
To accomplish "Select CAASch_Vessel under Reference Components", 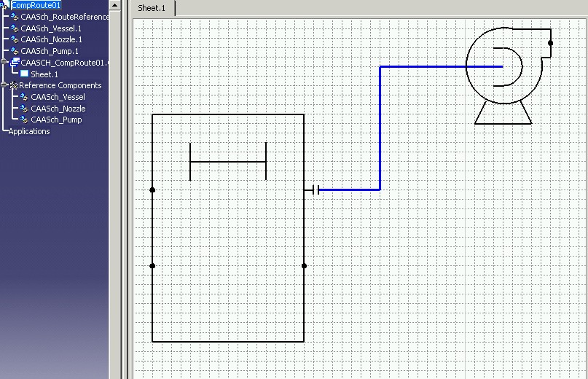I will (x=58, y=97).
